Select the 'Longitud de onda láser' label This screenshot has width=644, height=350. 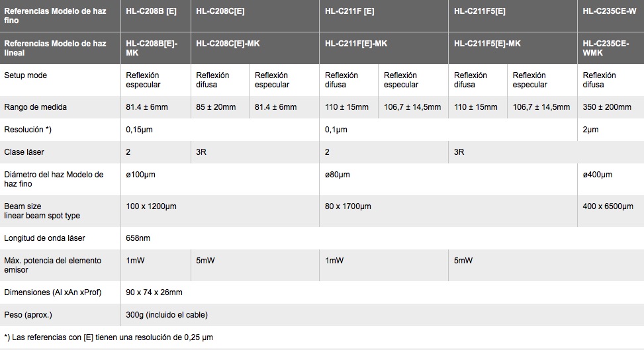44,238
